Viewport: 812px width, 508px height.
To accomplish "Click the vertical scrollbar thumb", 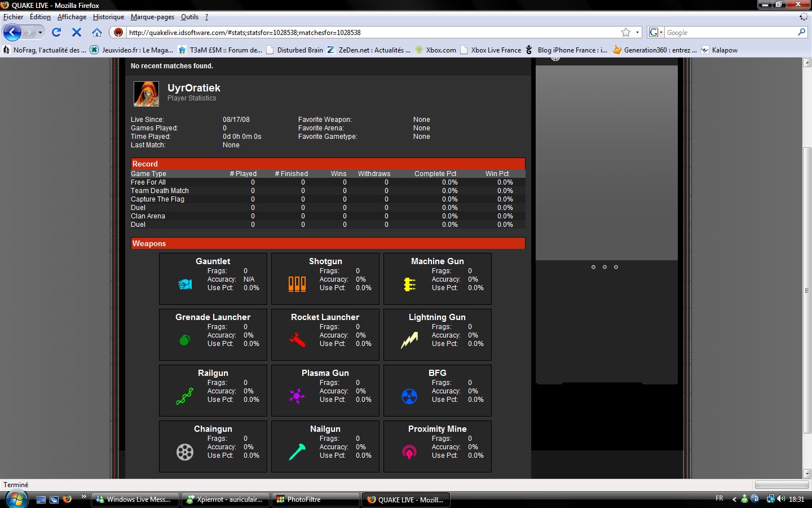I will (807, 290).
